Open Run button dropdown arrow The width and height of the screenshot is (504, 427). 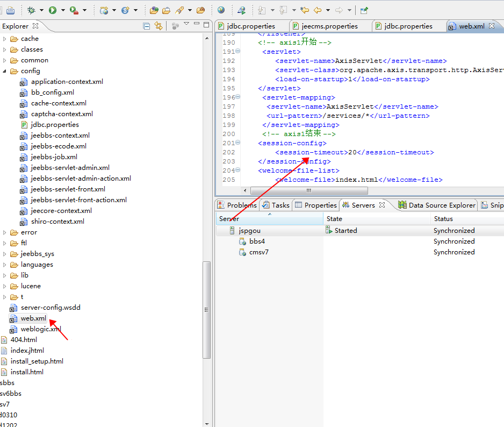click(63, 10)
